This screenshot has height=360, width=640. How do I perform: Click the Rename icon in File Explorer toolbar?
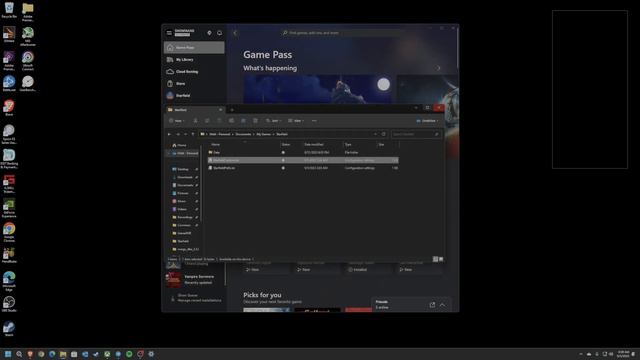tap(231, 121)
